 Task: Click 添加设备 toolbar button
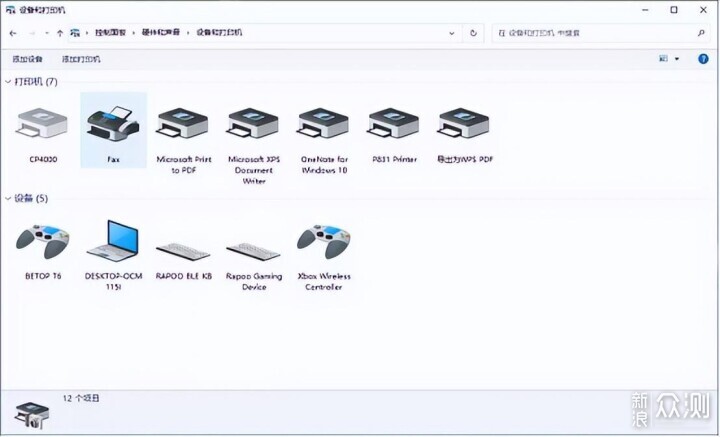pyautogui.click(x=28, y=59)
